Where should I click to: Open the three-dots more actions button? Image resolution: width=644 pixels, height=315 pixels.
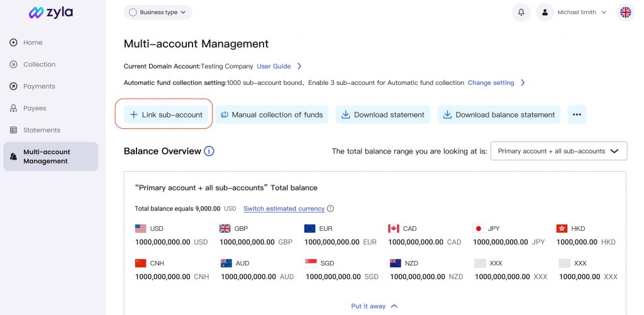click(577, 114)
